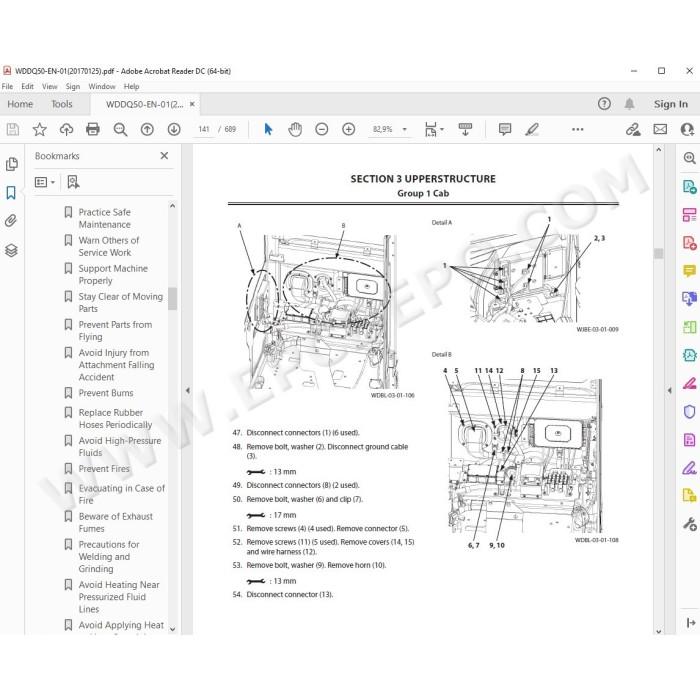Open the attachments paperclip panel
This screenshot has height=700, width=700.
11,221
